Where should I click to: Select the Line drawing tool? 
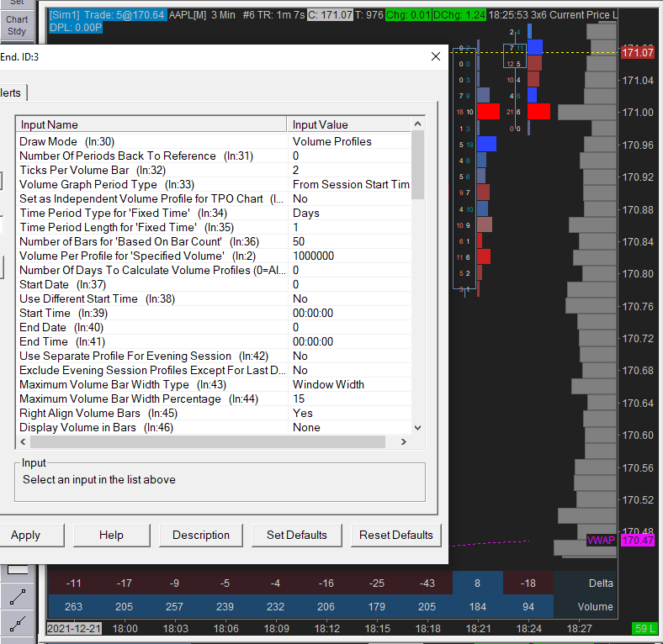click(x=17, y=598)
